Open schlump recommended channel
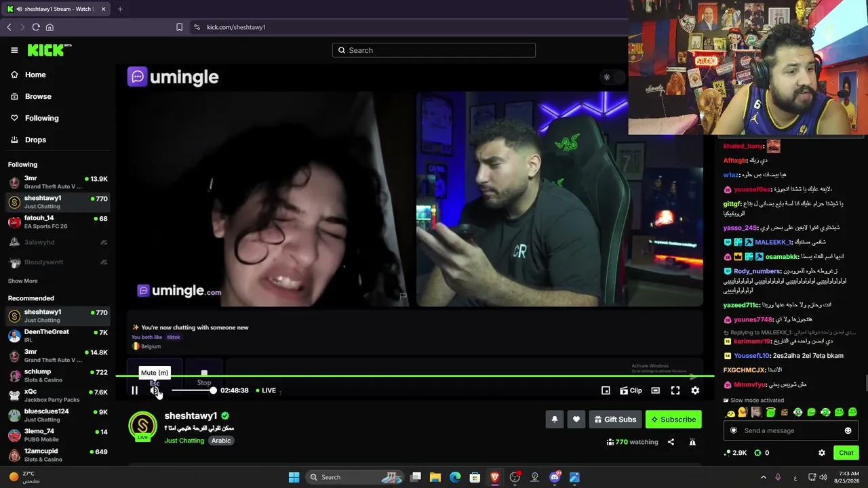The height and width of the screenshot is (488, 868). 58,375
